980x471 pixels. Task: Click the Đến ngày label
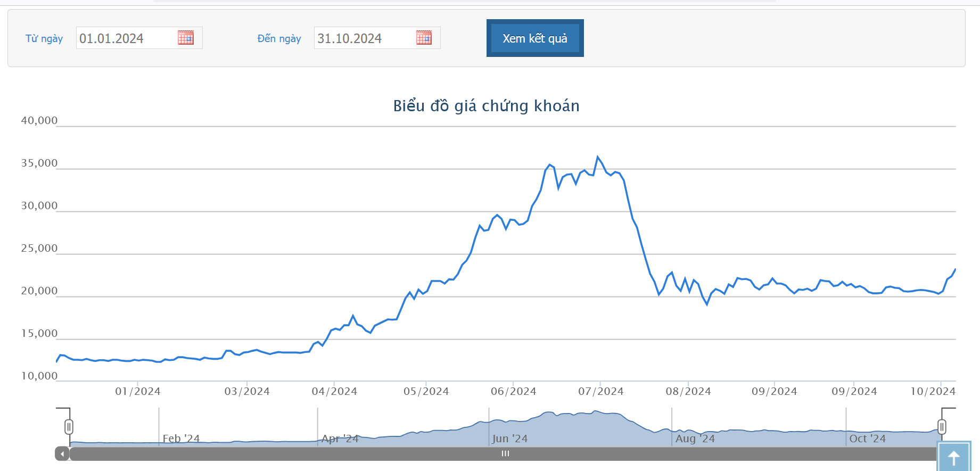[x=279, y=39]
